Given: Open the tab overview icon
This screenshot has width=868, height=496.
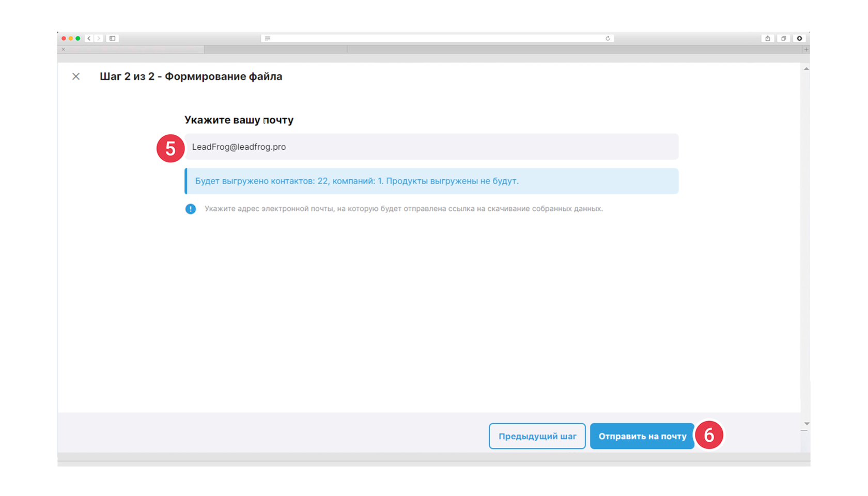Looking at the screenshot, I should pos(784,38).
